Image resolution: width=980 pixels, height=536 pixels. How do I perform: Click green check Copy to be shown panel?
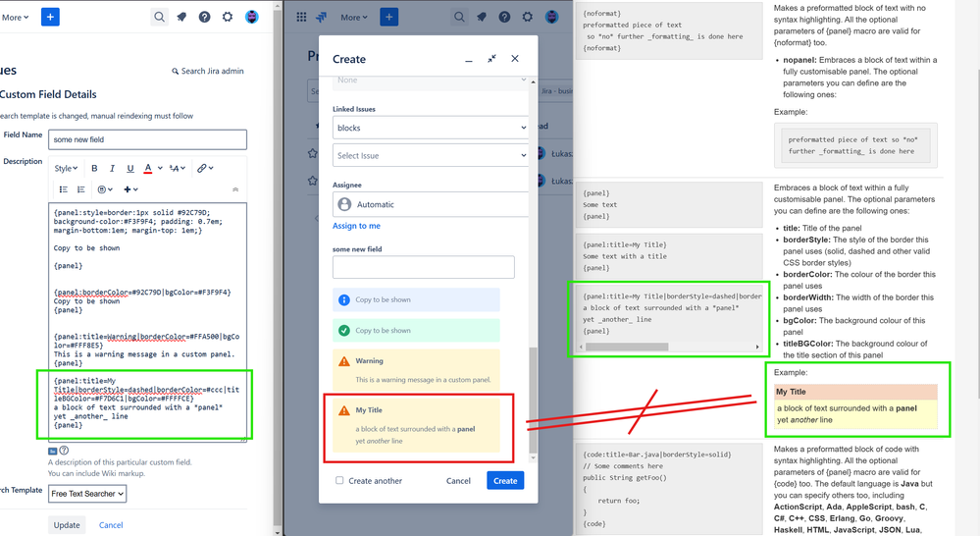(416, 330)
